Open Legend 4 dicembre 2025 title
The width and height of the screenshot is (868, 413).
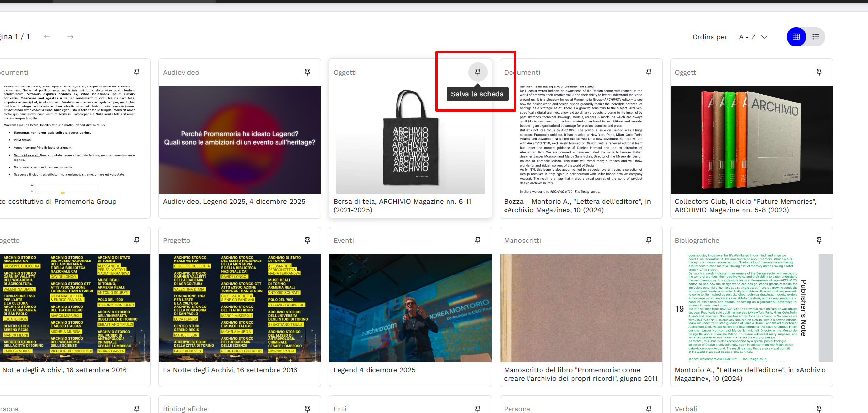point(374,370)
